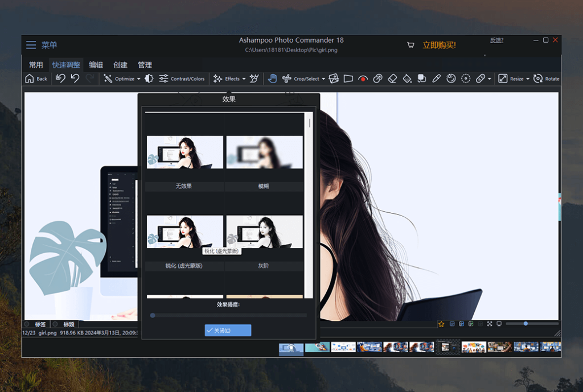Select the eyedropper pen tool
Image resolution: width=583 pixels, height=392 pixels.
[437, 79]
